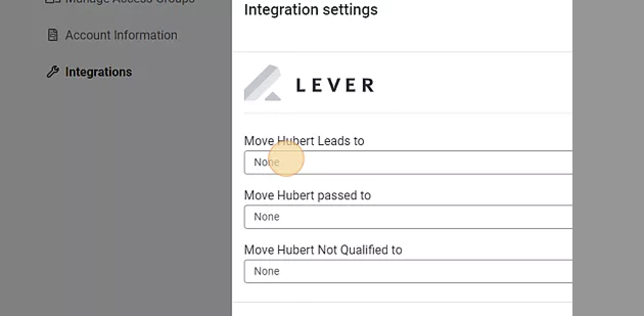Viewport: 644px width, 316px height.
Task: Click the document icon next to Account Information
Action: click(53, 34)
